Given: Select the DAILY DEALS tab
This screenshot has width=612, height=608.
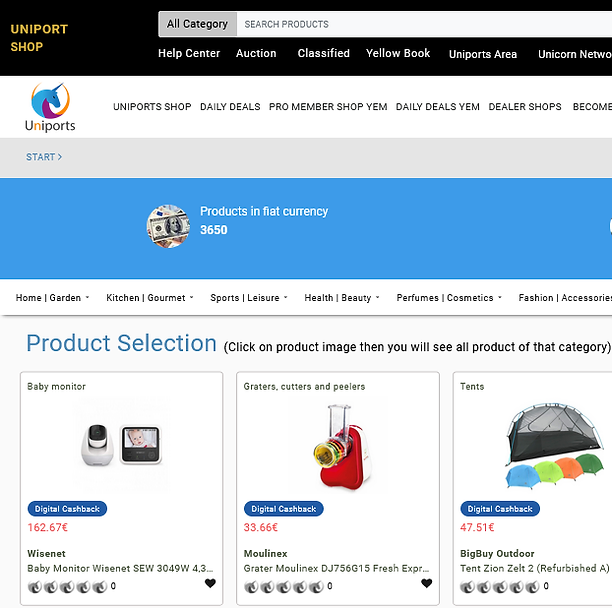Looking at the screenshot, I should [230, 107].
